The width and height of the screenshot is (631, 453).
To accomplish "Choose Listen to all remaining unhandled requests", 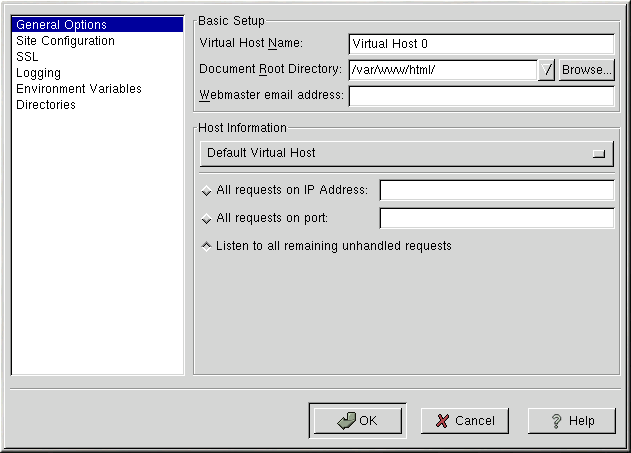I will 207,245.
